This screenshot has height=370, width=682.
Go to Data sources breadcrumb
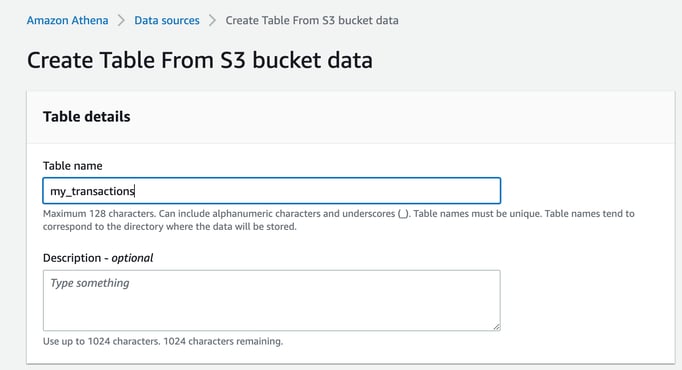[167, 20]
